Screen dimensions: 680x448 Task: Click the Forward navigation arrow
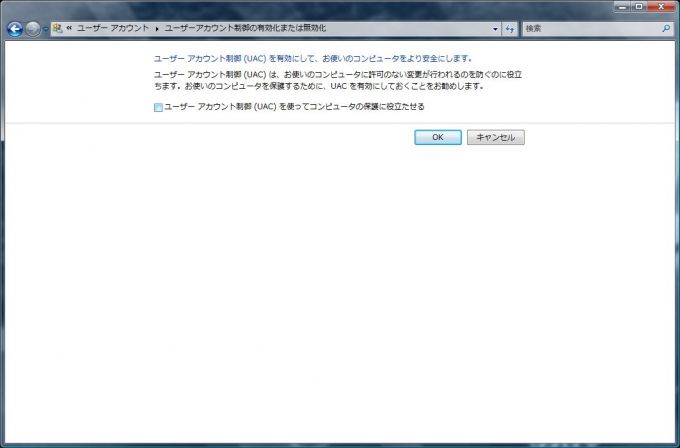point(33,29)
